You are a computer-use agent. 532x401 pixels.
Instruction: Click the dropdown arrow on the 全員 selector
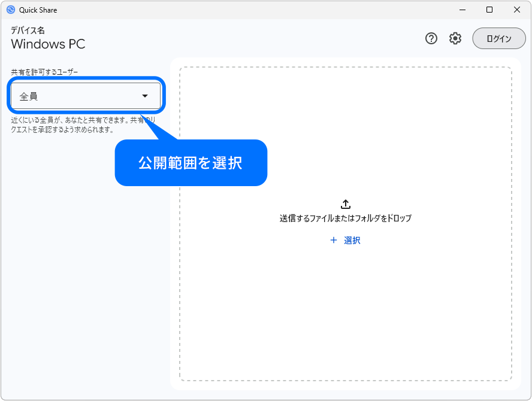point(144,95)
